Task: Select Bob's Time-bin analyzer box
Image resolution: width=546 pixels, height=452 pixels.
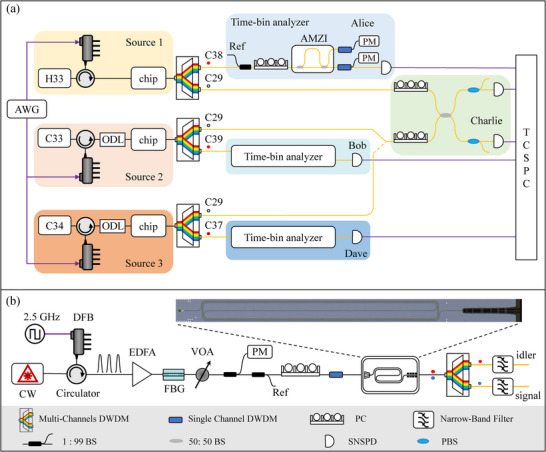Action: [x=283, y=156]
